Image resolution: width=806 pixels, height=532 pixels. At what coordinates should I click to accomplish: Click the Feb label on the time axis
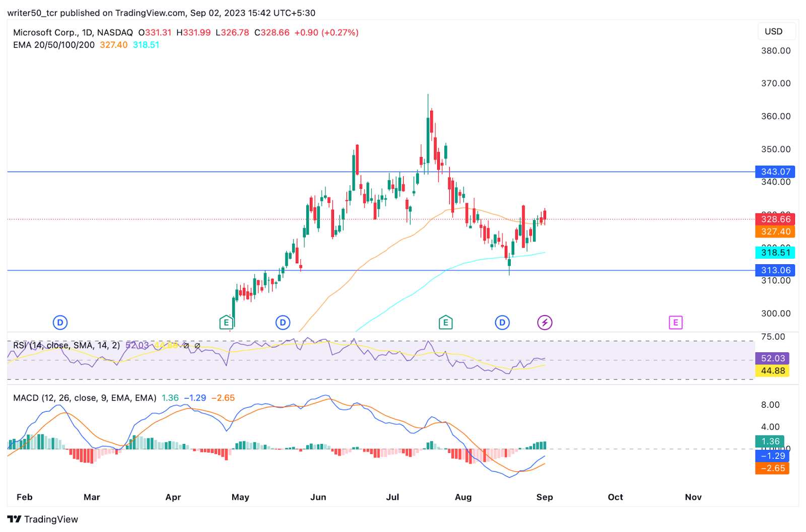click(25, 497)
